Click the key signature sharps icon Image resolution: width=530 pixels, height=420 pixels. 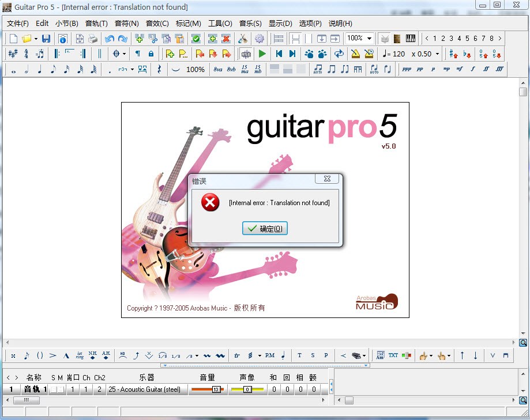pos(13,54)
